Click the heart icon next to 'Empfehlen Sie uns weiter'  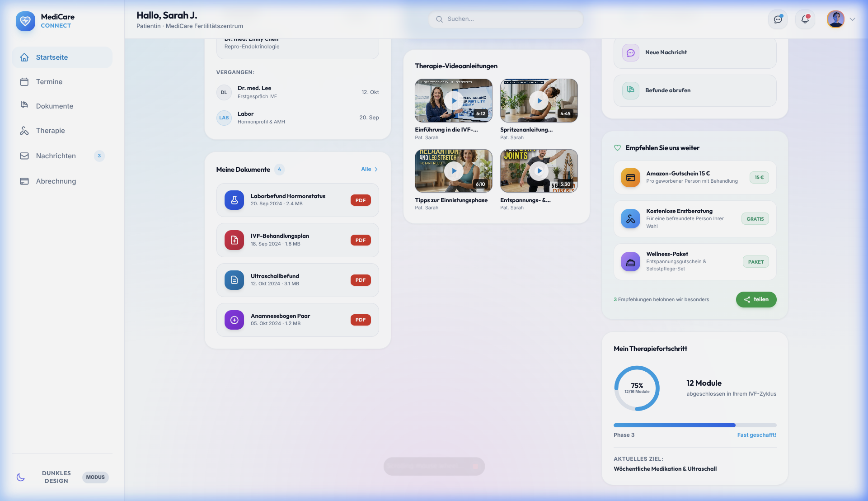pos(617,148)
